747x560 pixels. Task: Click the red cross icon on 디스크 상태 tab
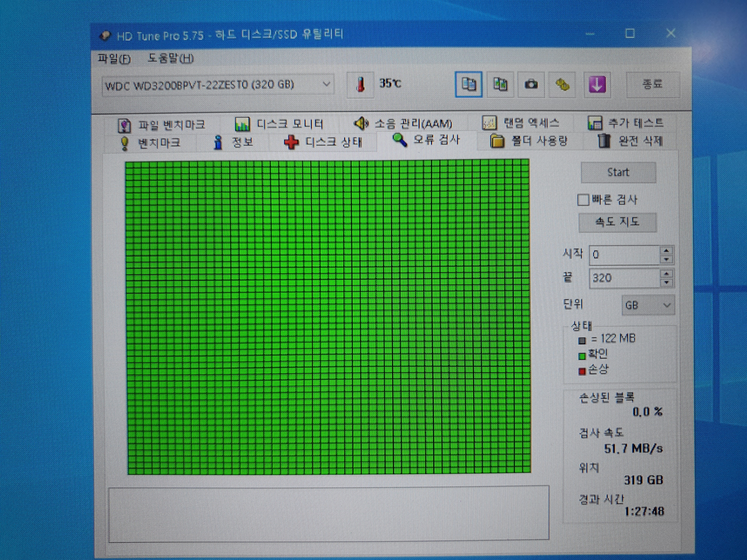tap(291, 142)
